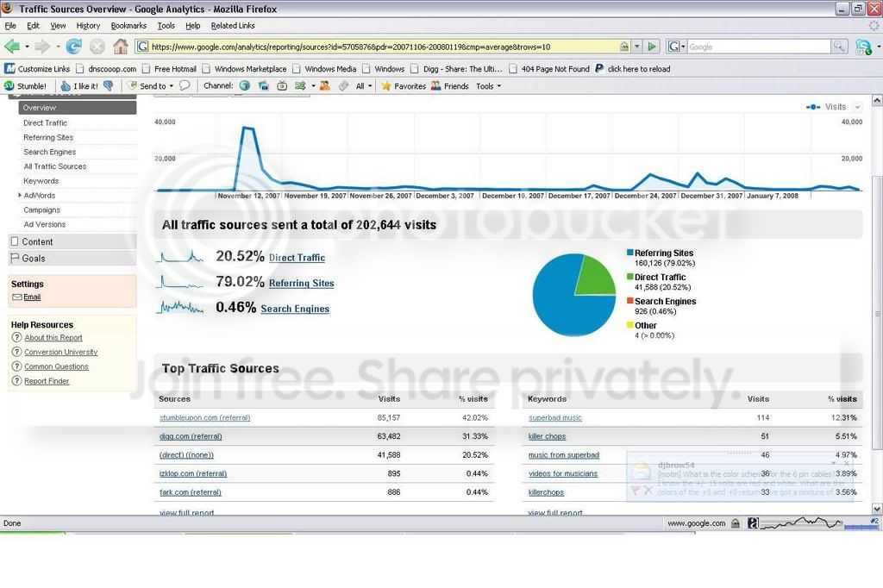Click the Digg - Share bookmark

457,69
